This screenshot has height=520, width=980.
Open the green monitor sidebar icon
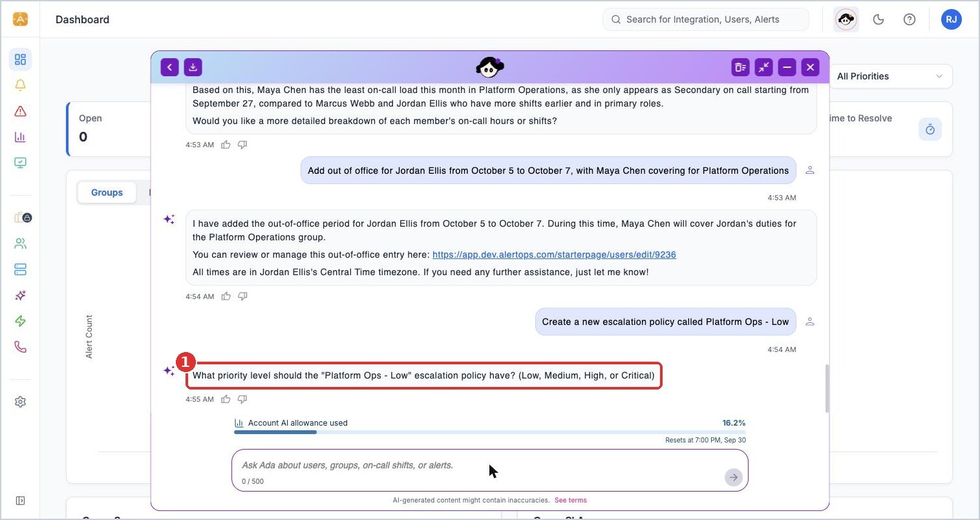tap(20, 163)
